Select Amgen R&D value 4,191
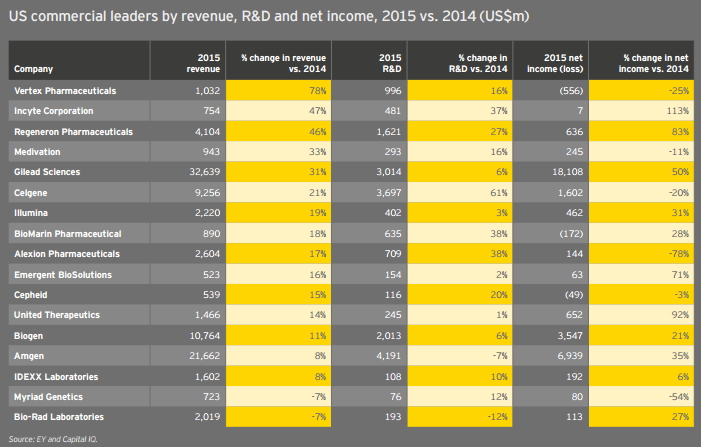 pos(389,356)
